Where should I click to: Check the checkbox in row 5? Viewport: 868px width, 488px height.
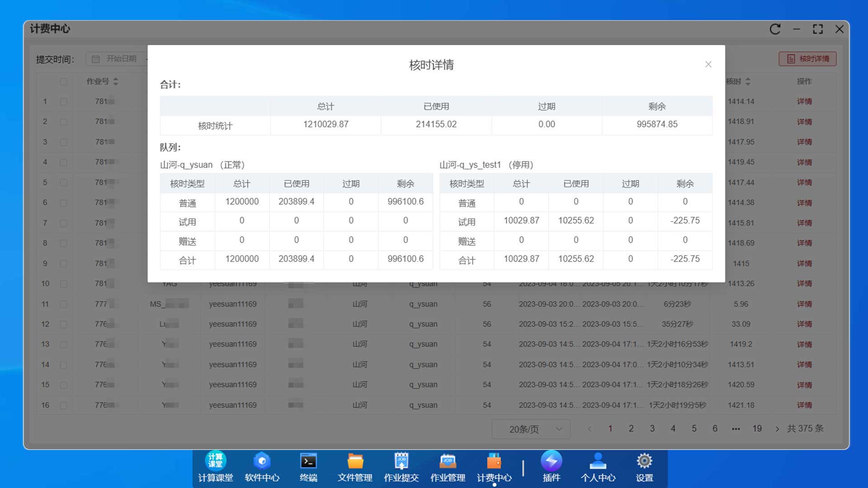click(63, 183)
